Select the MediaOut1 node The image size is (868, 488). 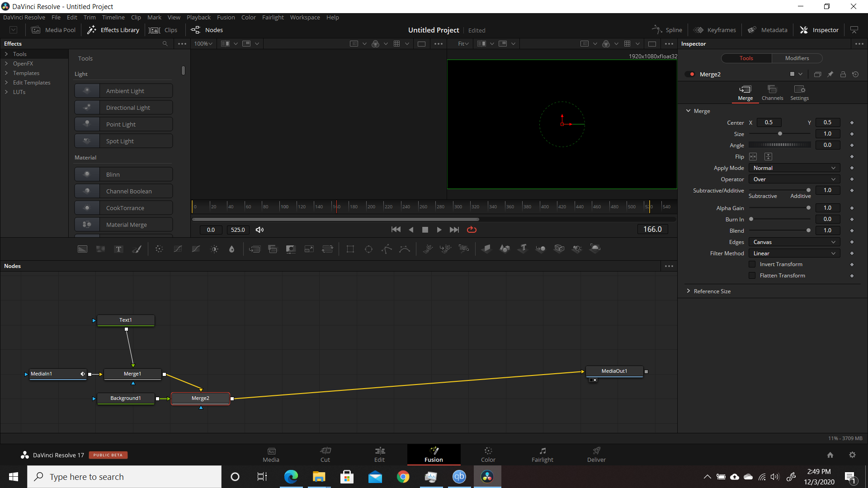[x=614, y=371]
